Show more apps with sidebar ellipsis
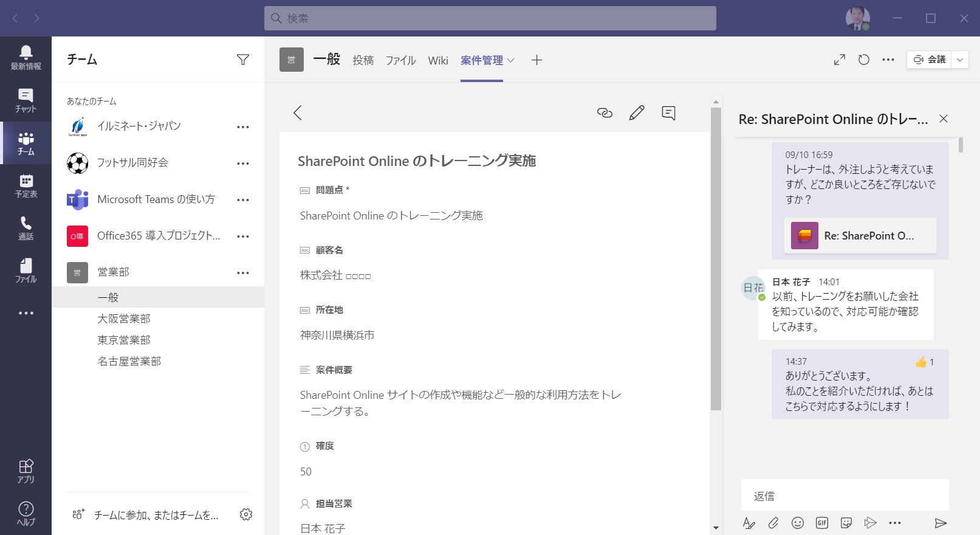 coord(26,313)
